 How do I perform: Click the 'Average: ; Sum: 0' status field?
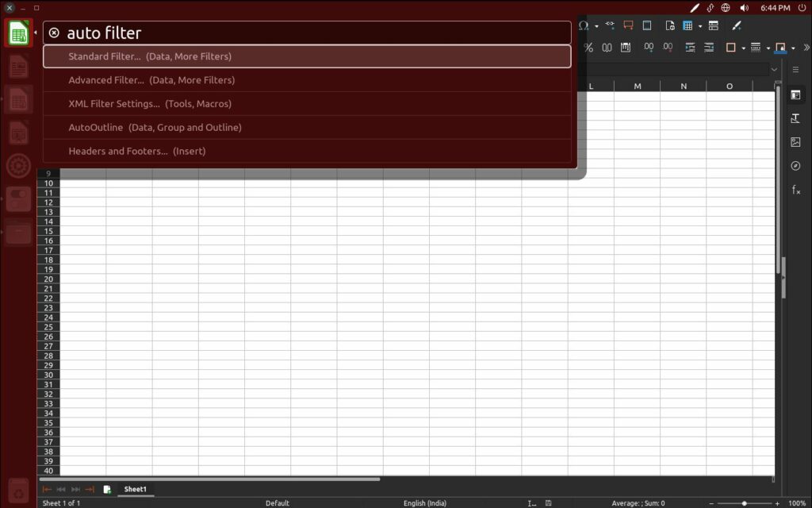pos(638,503)
